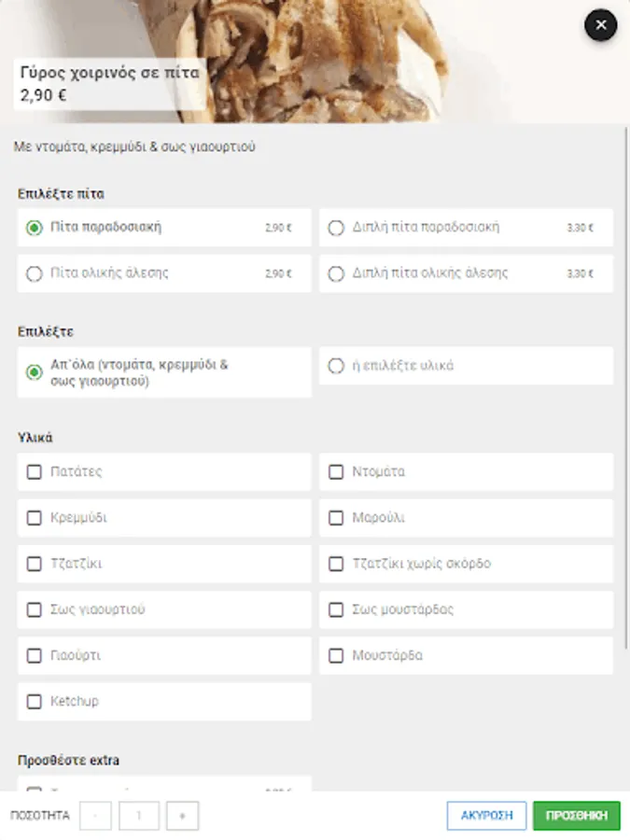The width and height of the screenshot is (630, 840).
Task: Choose ή επιλέξτε υλικά radio option
Action: [x=336, y=366]
